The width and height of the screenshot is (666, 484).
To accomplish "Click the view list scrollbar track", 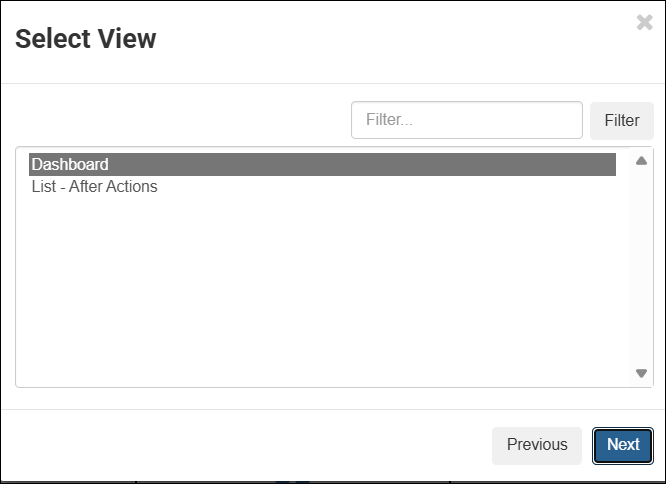I will (641, 266).
